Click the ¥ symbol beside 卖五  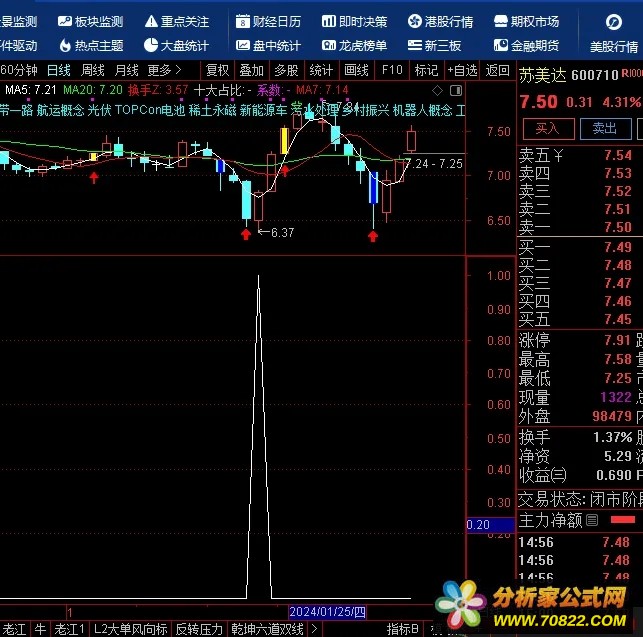tap(558, 155)
